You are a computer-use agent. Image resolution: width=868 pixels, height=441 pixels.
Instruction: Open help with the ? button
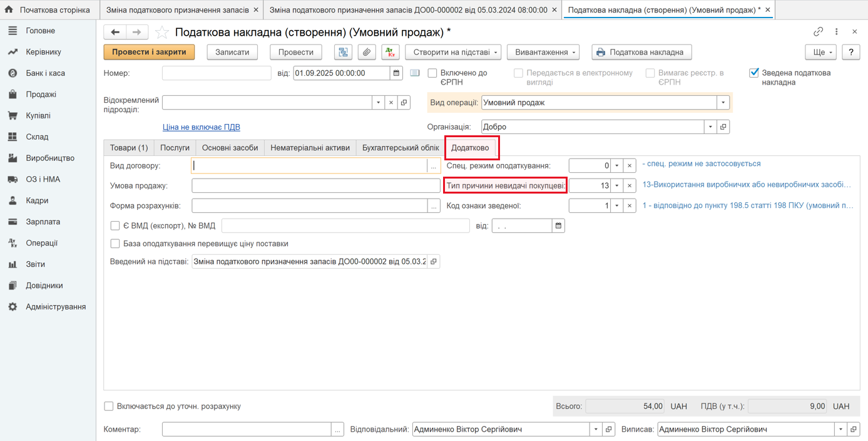[851, 52]
